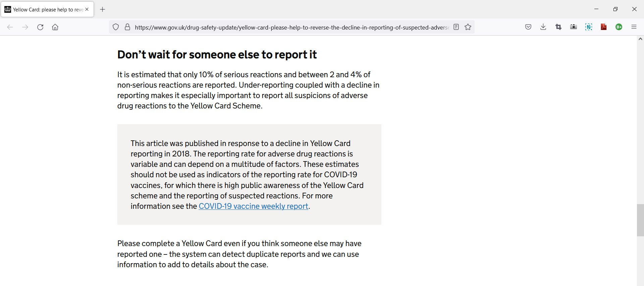This screenshot has width=644, height=286.
Task: Click the gov.uk URL address field
Action: tap(292, 28)
